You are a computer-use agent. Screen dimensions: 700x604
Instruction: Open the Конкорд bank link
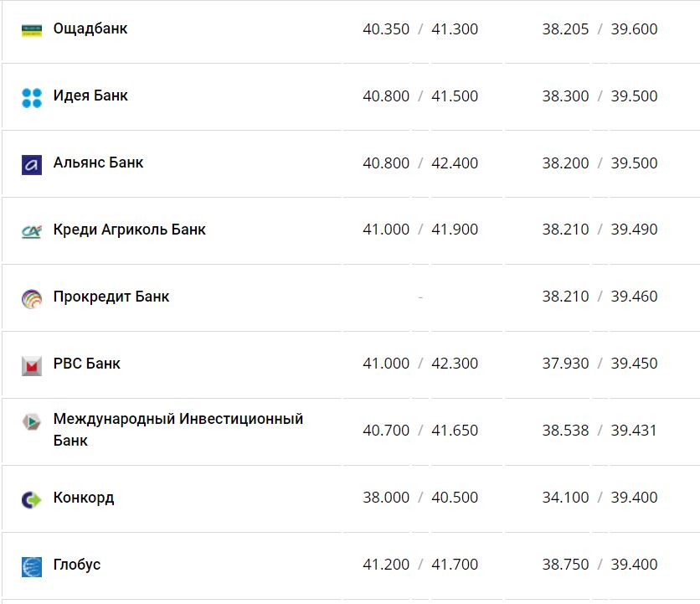[x=84, y=498]
